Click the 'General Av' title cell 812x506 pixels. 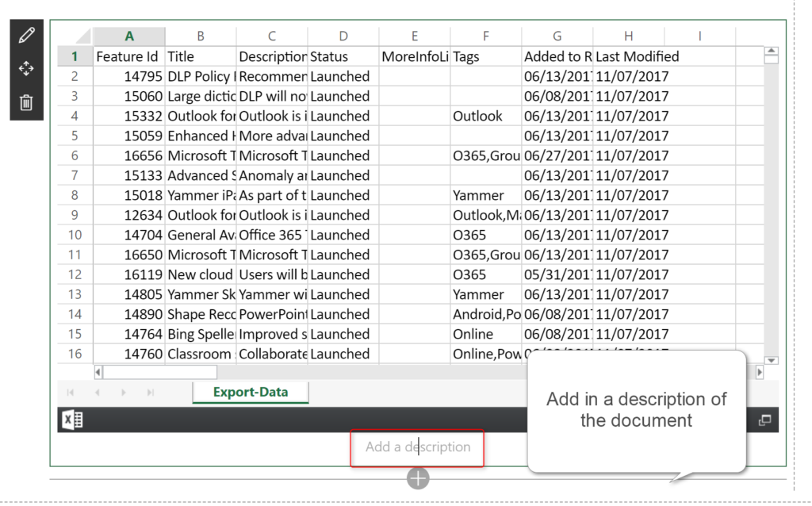[x=201, y=235]
